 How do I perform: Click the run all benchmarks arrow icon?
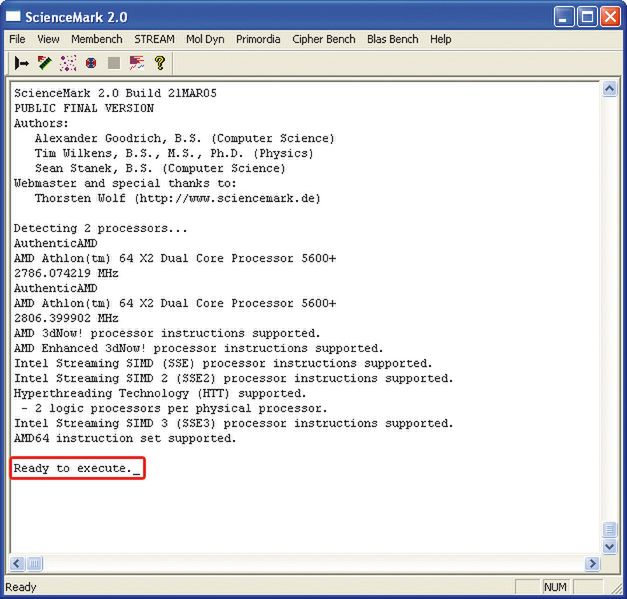tap(22, 63)
